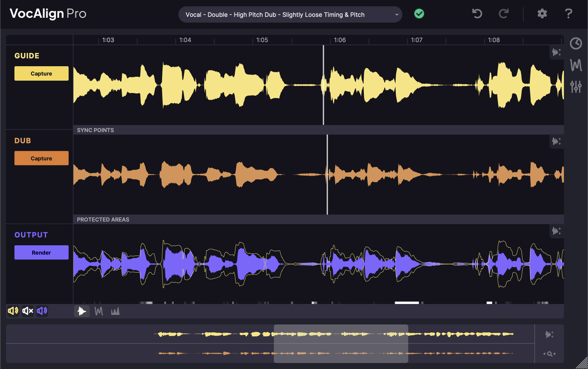Click the yellow Guide Capture button

coord(42,74)
